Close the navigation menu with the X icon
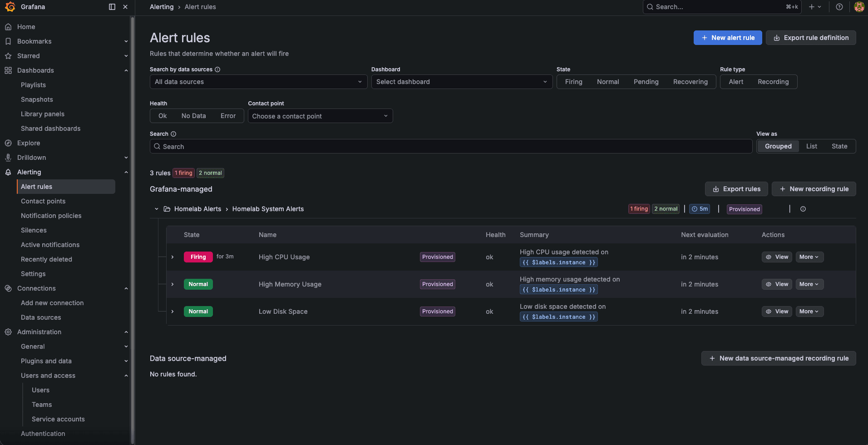The height and width of the screenshot is (445, 868). pos(125,7)
